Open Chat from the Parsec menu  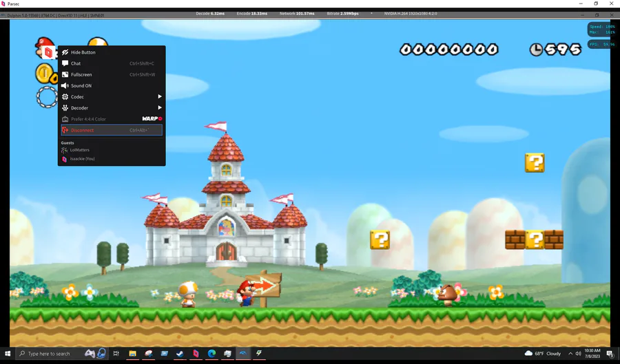(112, 63)
